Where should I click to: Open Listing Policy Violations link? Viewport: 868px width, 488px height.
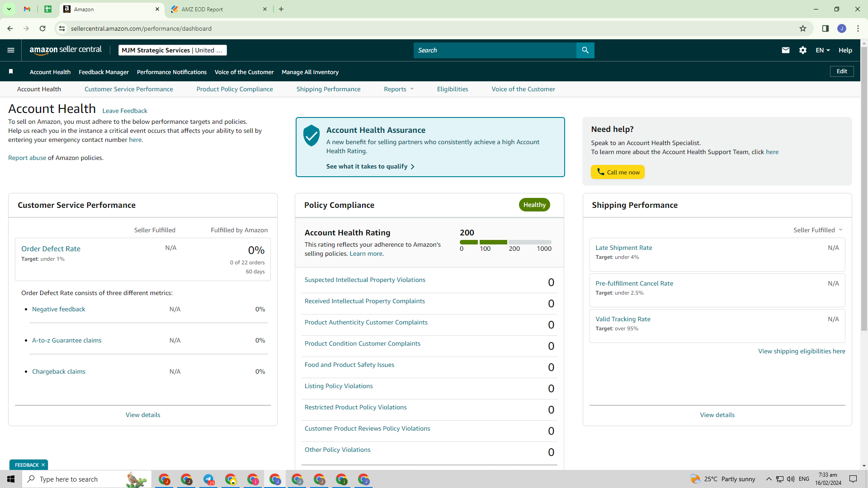(x=339, y=386)
